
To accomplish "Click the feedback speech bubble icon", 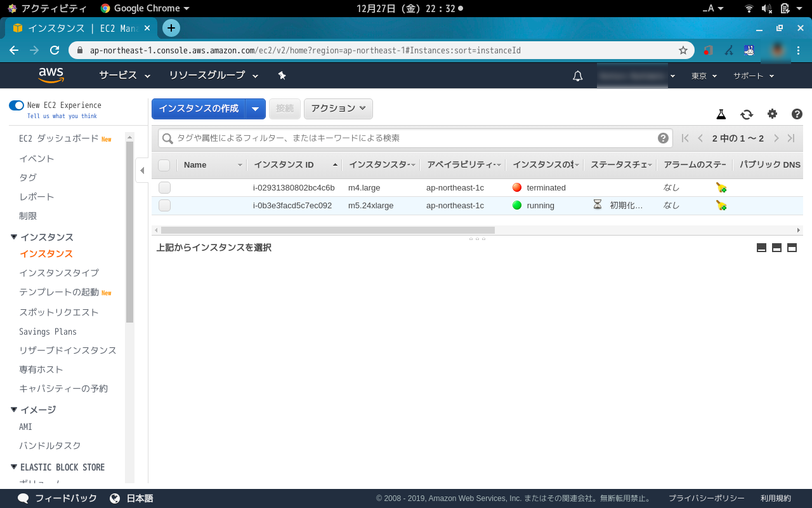I will 23,498.
